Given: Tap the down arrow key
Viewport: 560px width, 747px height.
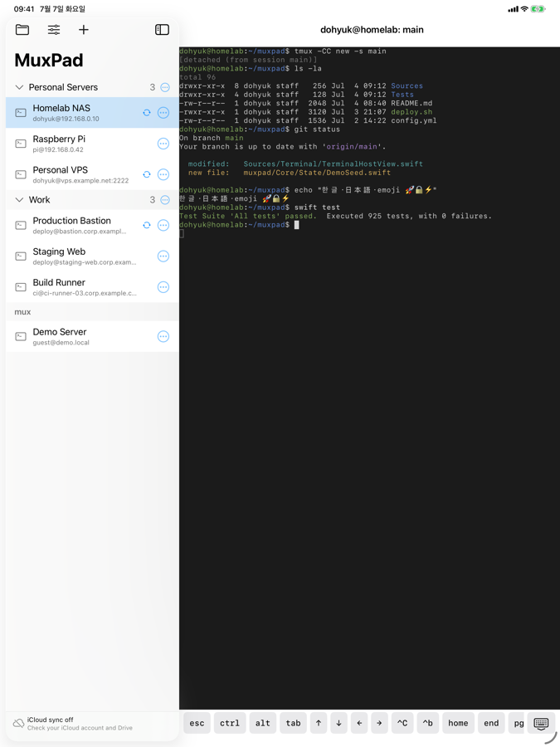Looking at the screenshot, I should tap(338, 723).
